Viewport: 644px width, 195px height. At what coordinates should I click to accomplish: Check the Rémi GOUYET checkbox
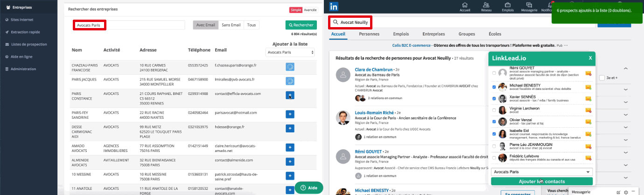[x=494, y=73]
